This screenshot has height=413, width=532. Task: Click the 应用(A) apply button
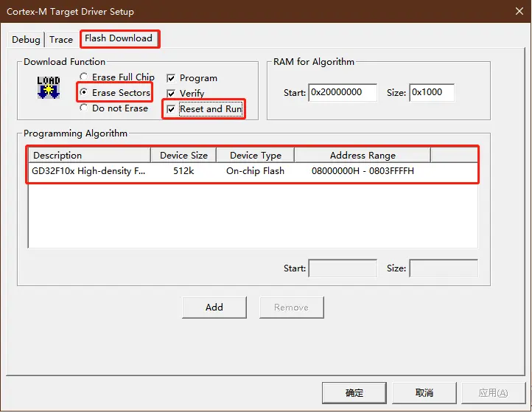(494, 393)
